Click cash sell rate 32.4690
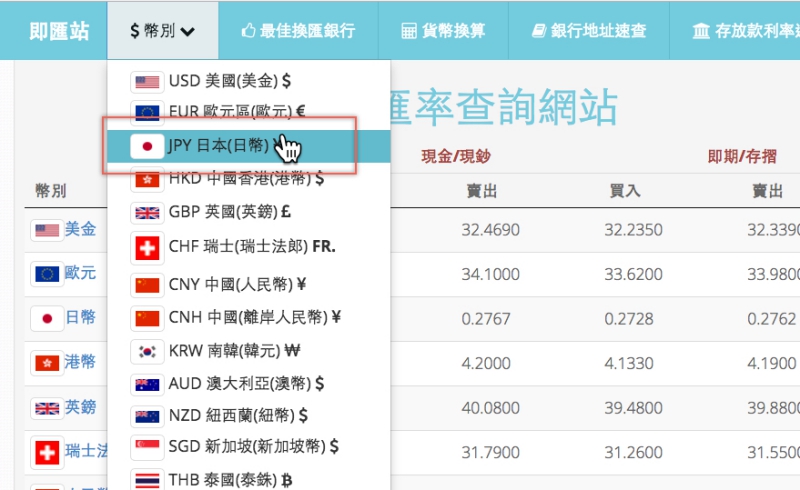Screen dimensions: 800x490 coord(490,230)
